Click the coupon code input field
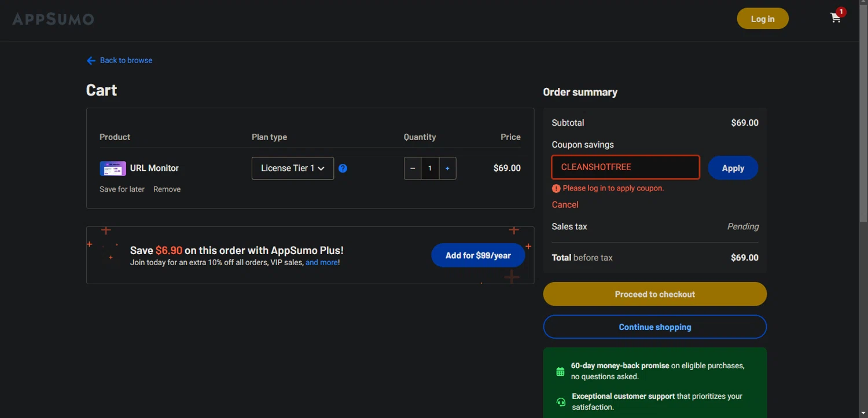Viewport: 868px width, 418px height. (625, 167)
